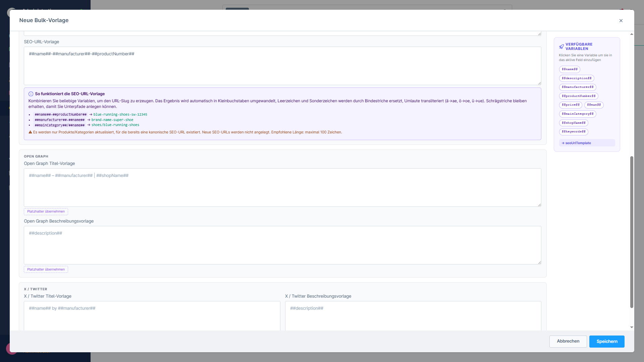This screenshot has width=644, height=362.
Task: Click the info icon in SEO-URL help box
Action: pos(31,94)
